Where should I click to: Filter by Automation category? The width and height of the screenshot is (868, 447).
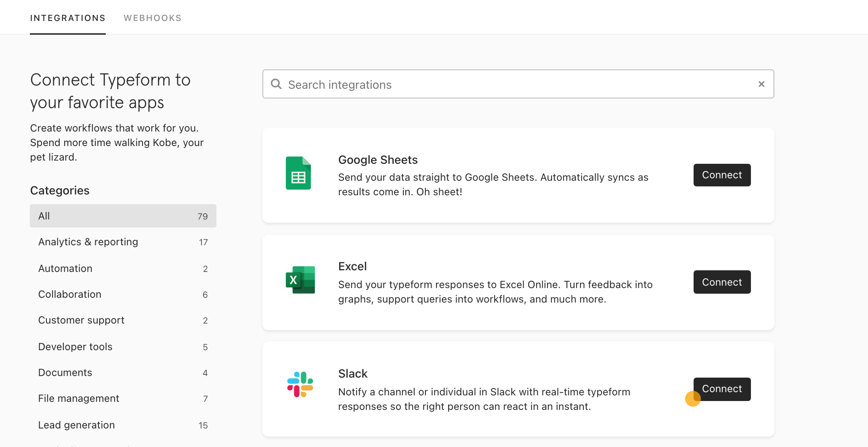point(123,269)
